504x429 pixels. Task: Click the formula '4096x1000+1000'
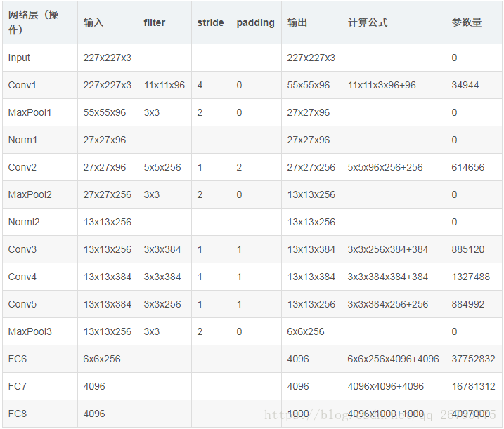click(386, 414)
